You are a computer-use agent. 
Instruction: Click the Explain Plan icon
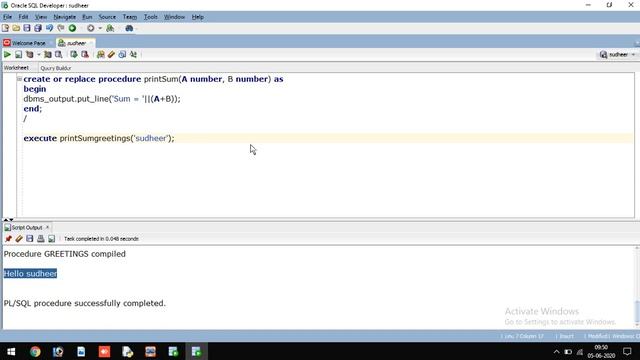pos(30,54)
